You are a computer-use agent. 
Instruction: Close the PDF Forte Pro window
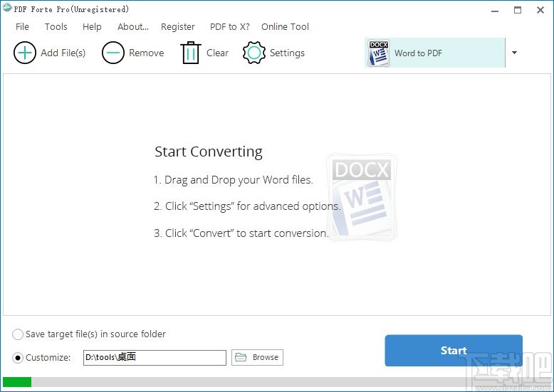[540, 10]
